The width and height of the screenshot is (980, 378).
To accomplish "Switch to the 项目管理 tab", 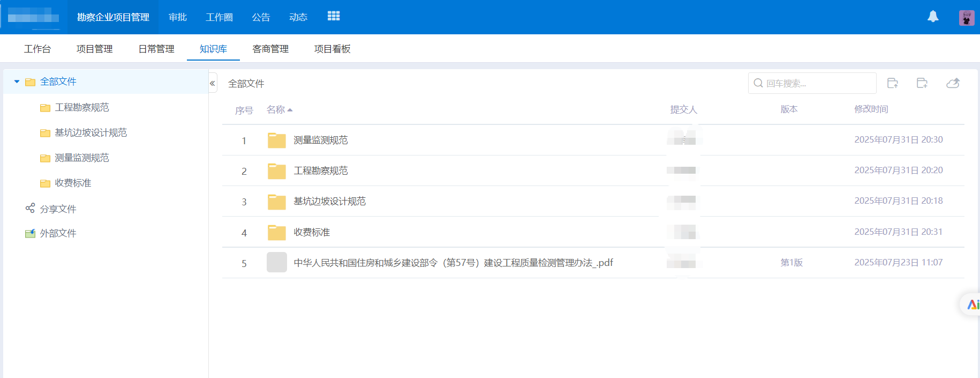I will [94, 49].
